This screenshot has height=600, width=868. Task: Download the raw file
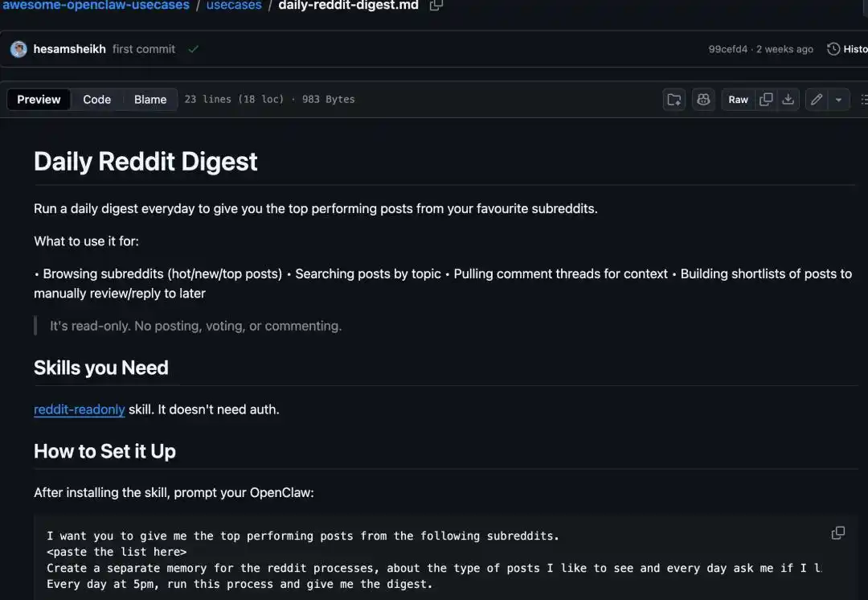pos(788,100)
